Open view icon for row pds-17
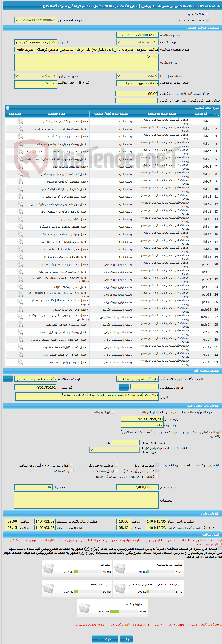Image resolution: width=222 pixels, height=644 pixels. click(20, 279)
